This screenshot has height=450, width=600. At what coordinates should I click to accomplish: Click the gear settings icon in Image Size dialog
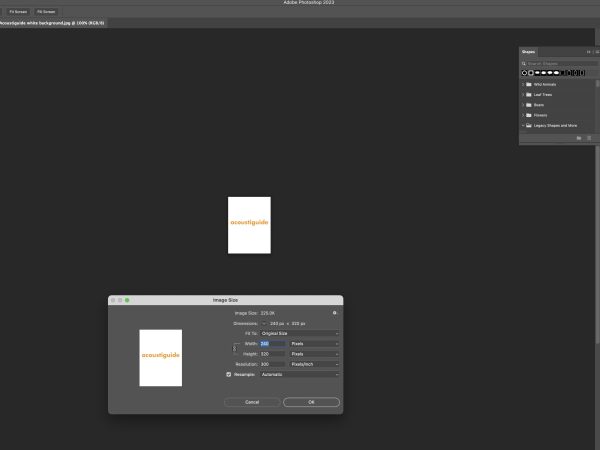pos(335,313)
